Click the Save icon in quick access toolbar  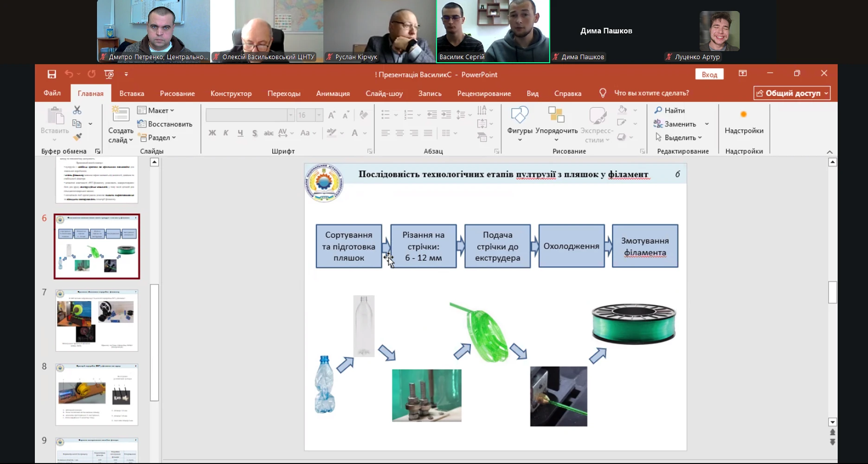coord(51,74)
